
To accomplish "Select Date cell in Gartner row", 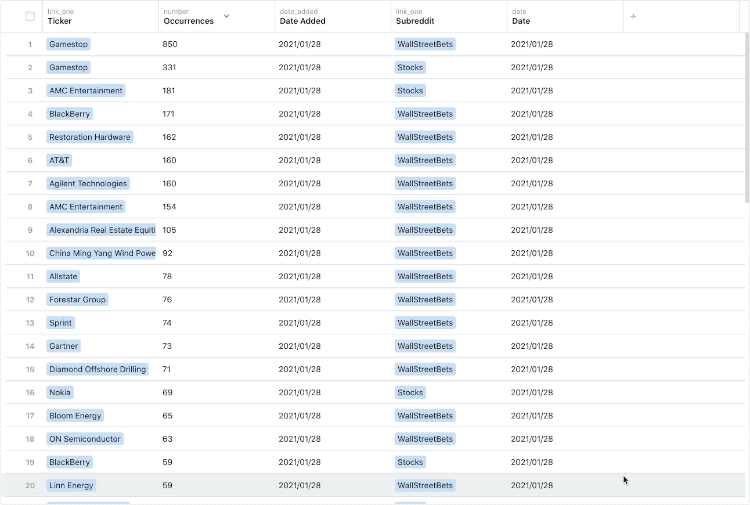I will click(x=565, y=346).
